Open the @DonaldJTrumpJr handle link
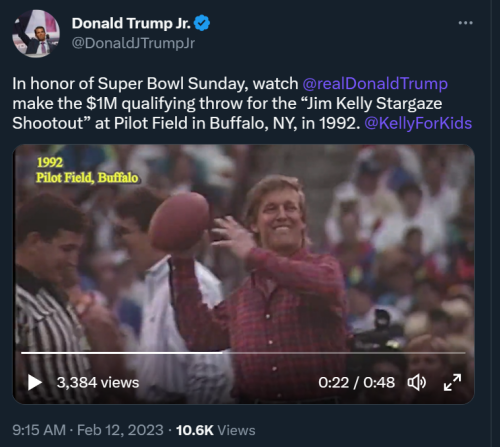This screenshot has height=447, width=500. 133,43
